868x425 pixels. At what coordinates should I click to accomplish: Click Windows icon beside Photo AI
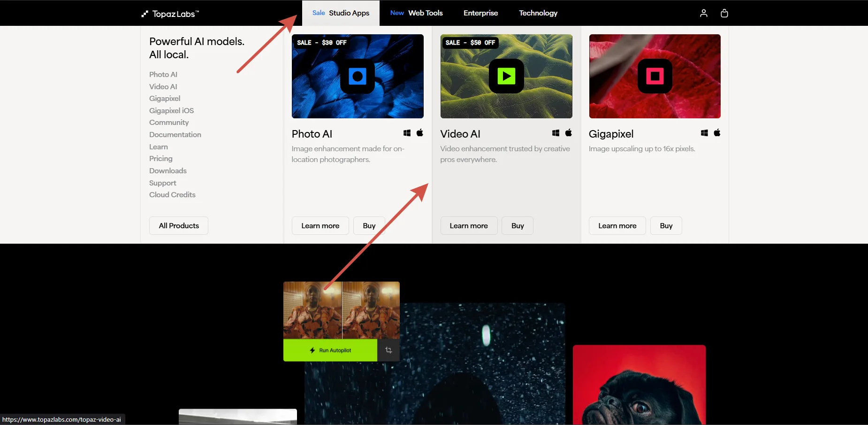point(407,133)
